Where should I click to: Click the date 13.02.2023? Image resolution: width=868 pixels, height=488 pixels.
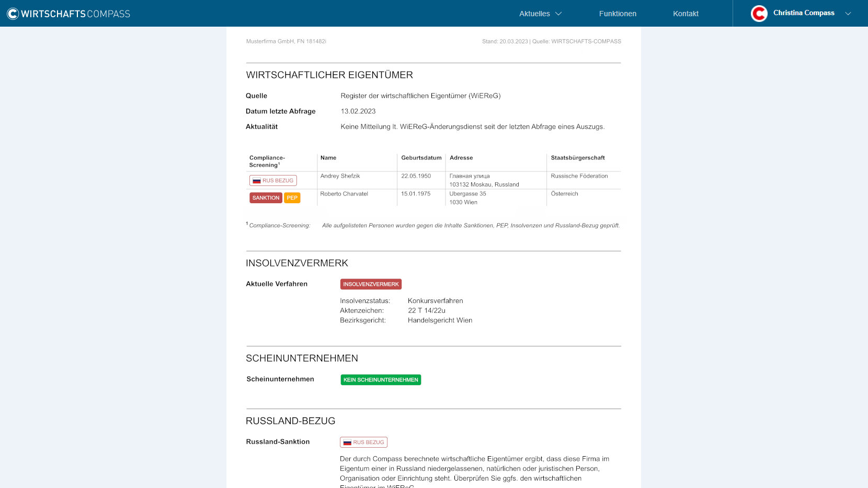[x=358, y=111]
